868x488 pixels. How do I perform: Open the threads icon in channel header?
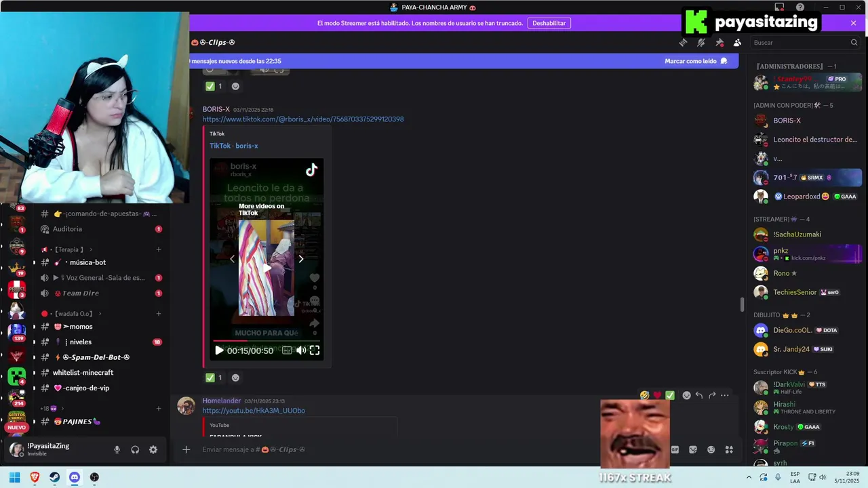tap(683, 43)
